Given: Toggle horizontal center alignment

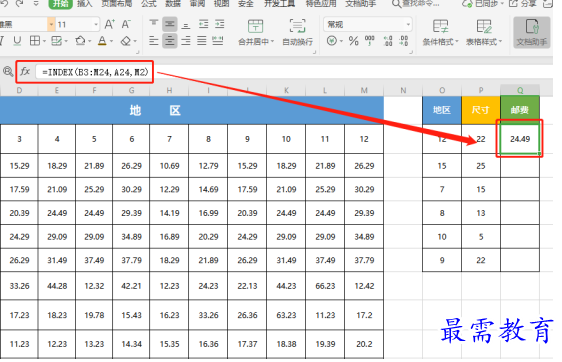Looking at the screenshot, I should pyautogui.click(x=170, y=41).
